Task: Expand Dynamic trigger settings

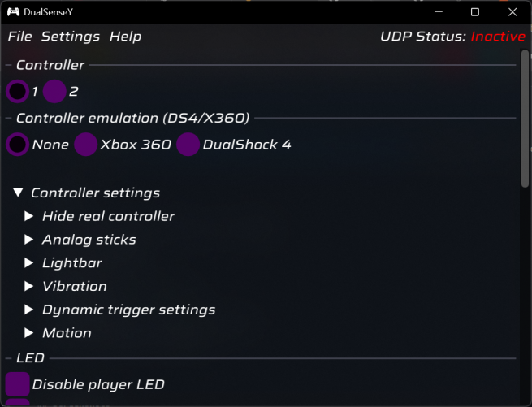Action: pyautogui.click(x=29, y=310)
